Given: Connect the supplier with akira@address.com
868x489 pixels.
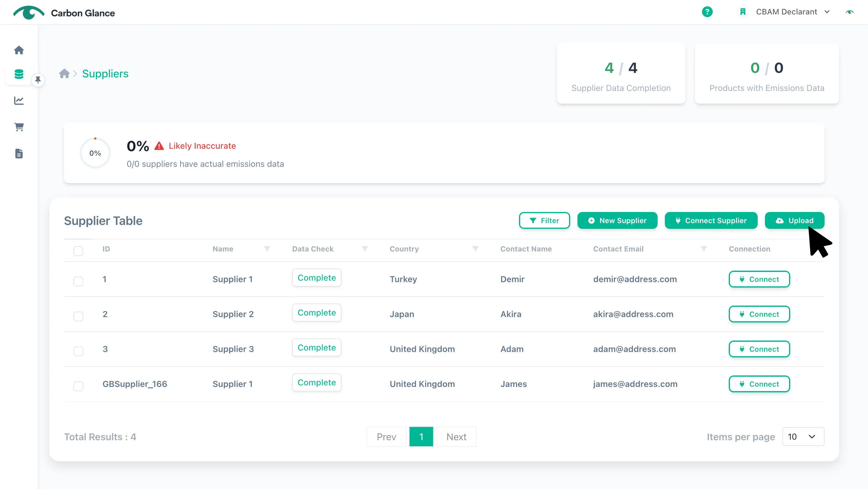Looking at the screenshot, I should point(759,314).
